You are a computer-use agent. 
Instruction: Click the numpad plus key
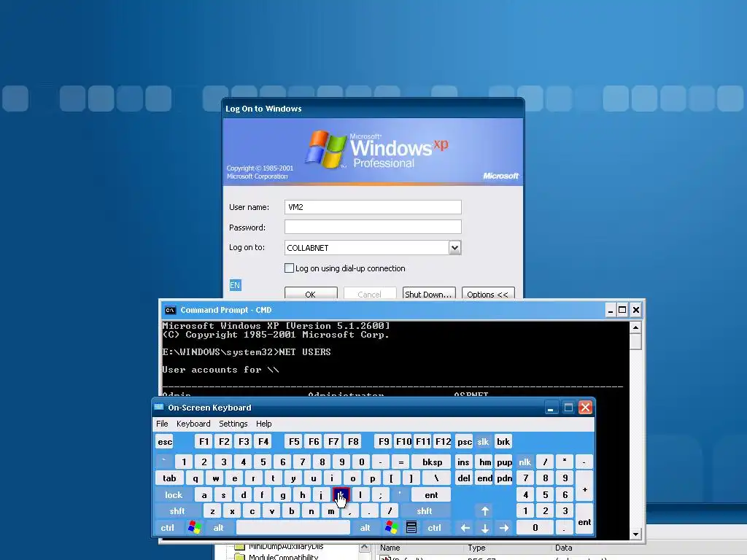(584, 486)
